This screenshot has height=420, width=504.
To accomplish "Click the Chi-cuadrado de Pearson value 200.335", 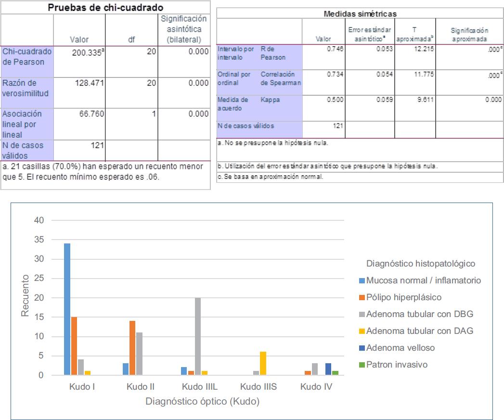I will [85, 52].
